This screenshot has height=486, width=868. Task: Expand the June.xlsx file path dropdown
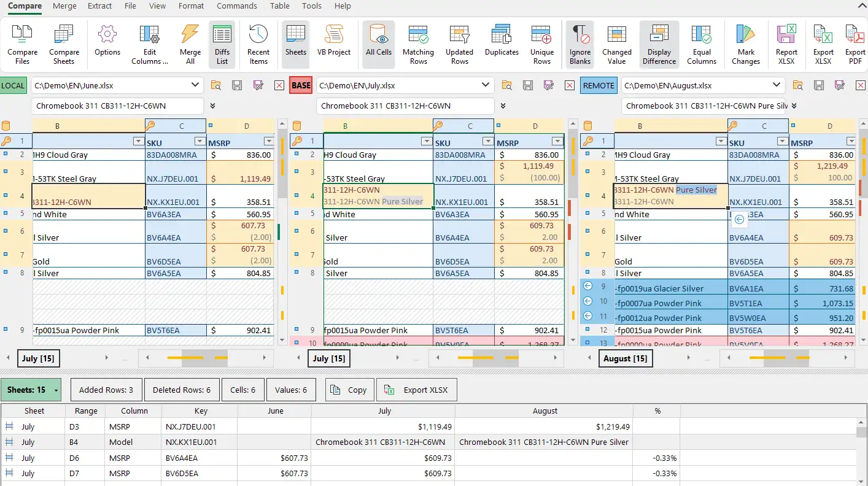coord(196,85)
